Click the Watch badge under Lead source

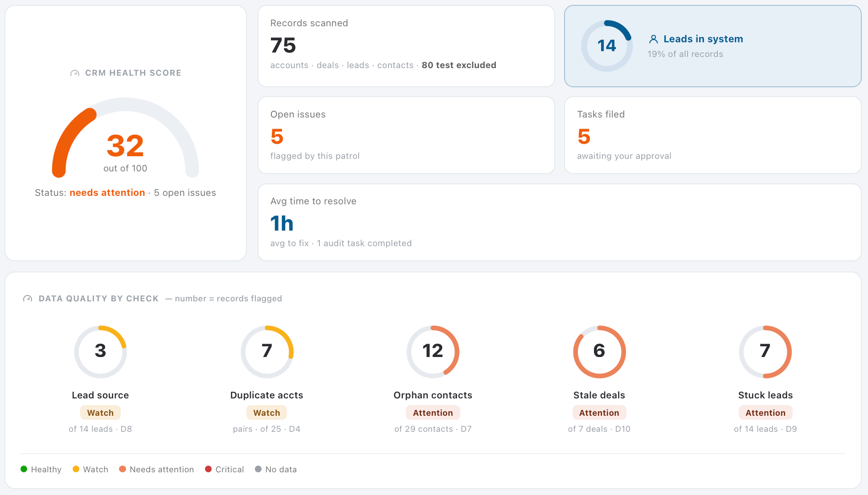pyautogui.click(x=100, y=413)
